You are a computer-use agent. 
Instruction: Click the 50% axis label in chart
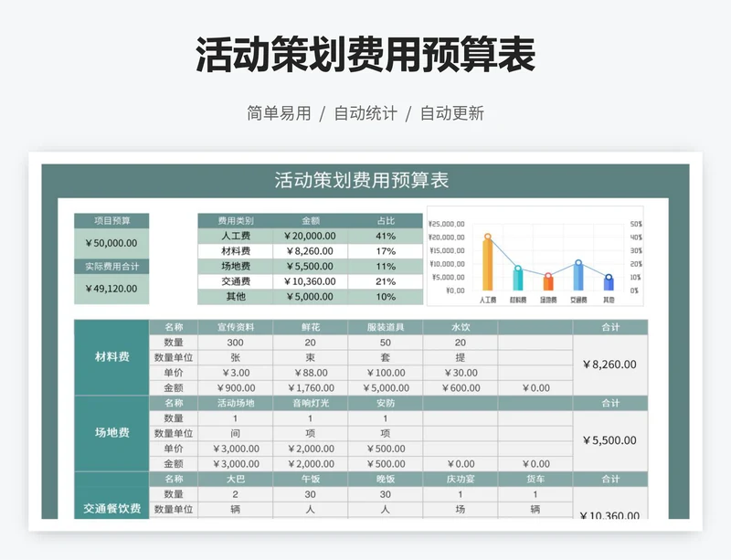[x=636, y=224]
